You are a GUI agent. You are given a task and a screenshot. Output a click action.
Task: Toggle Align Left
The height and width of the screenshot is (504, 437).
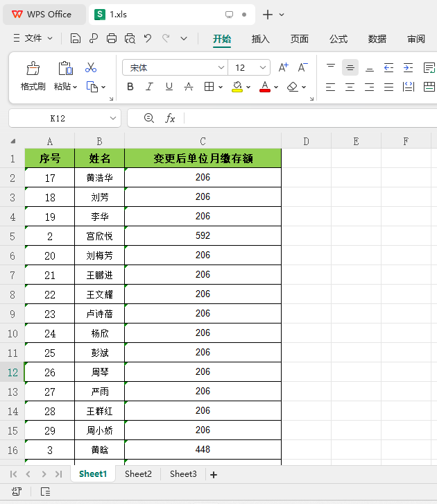tap(330, 87)
